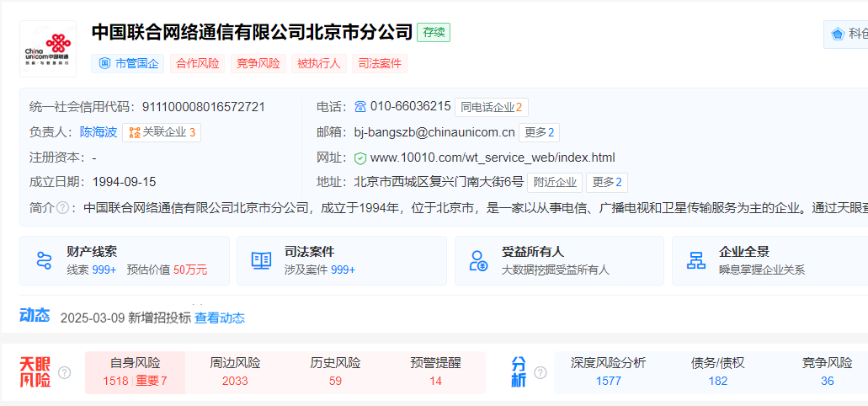The height and width of the screenshot is (406, 868).
Task: Click the credit code 91110000801657272 1
Action: tap(204, 107)
